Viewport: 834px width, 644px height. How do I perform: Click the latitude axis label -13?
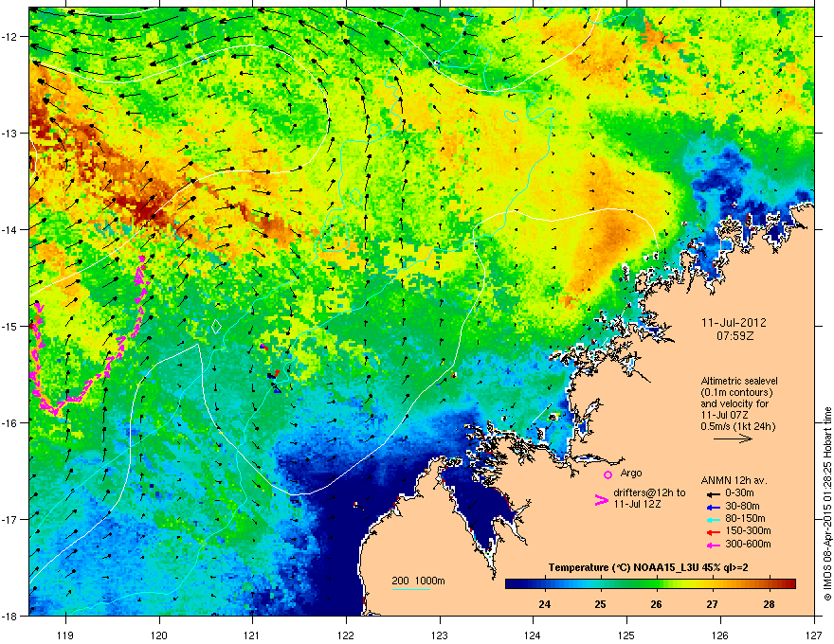[10, 134]
